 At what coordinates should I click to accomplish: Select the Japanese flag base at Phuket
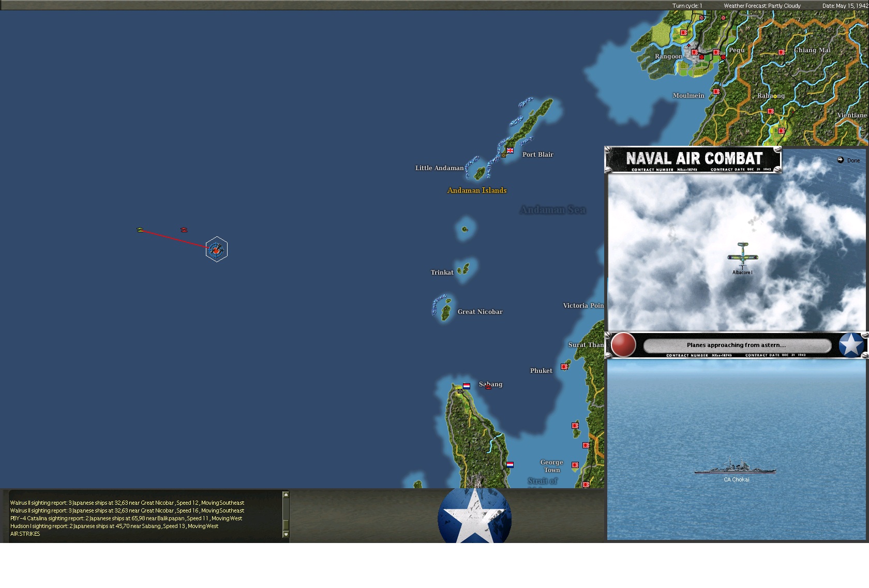coord(564,367)
